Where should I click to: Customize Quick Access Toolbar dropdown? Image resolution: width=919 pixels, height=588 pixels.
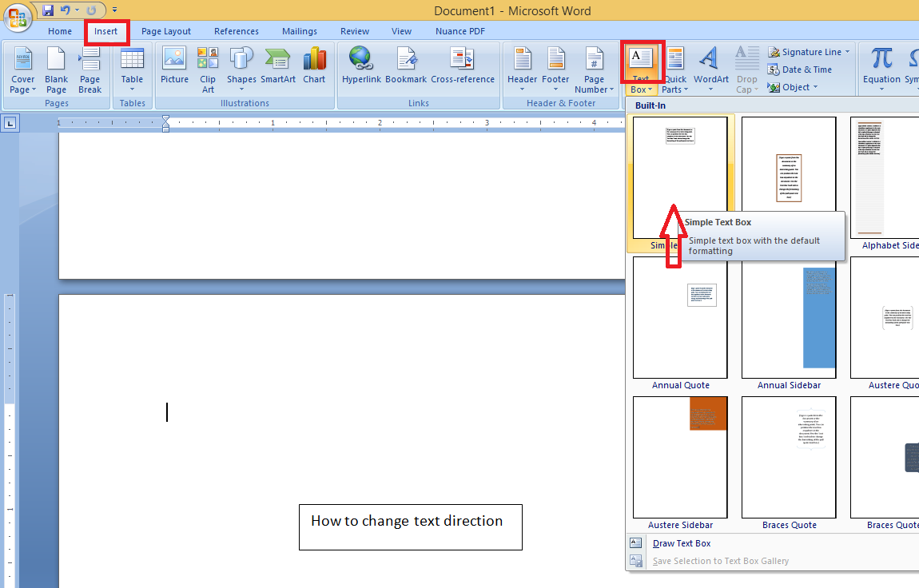click(x=115, y=10)
